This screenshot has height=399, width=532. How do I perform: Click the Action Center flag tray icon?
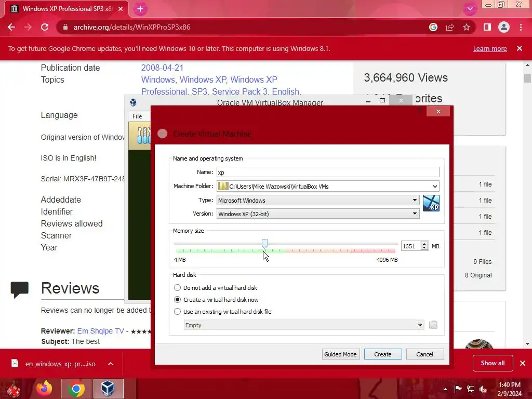click(458, 389)
